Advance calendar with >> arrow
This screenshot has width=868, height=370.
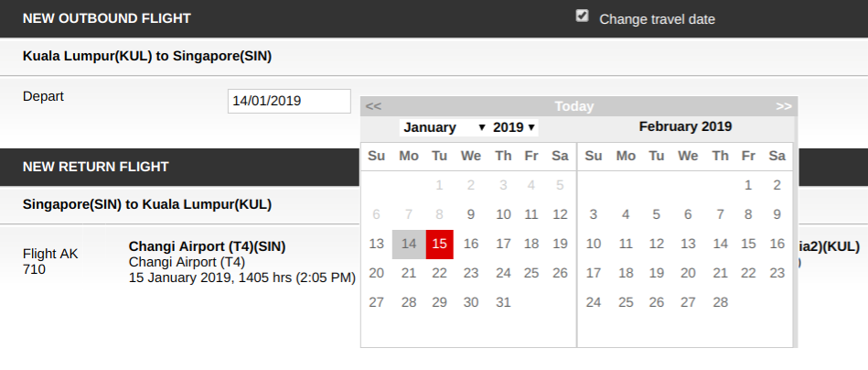783,106
